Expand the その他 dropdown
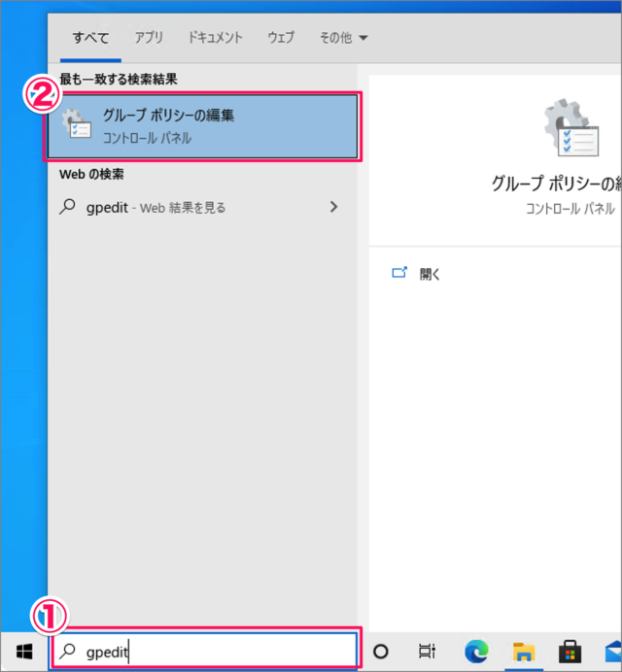Viewport: 622px width, 672px height. (344, 38)
